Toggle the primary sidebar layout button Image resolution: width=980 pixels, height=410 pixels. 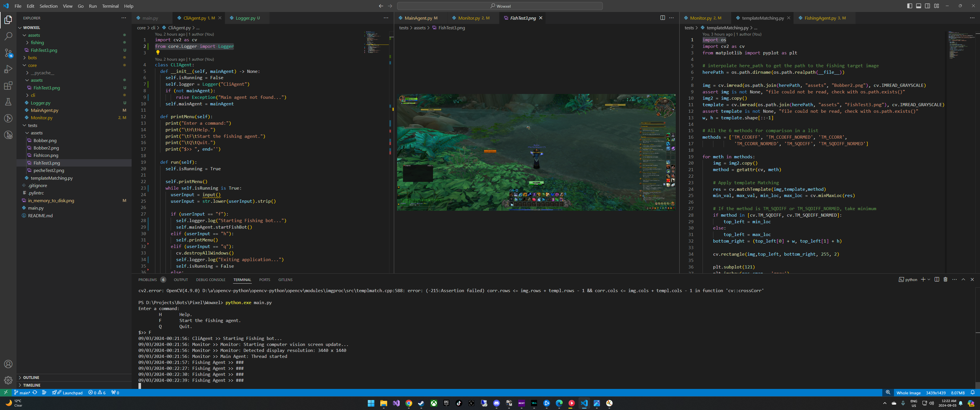pyautogui.click(x=909, y=6)
